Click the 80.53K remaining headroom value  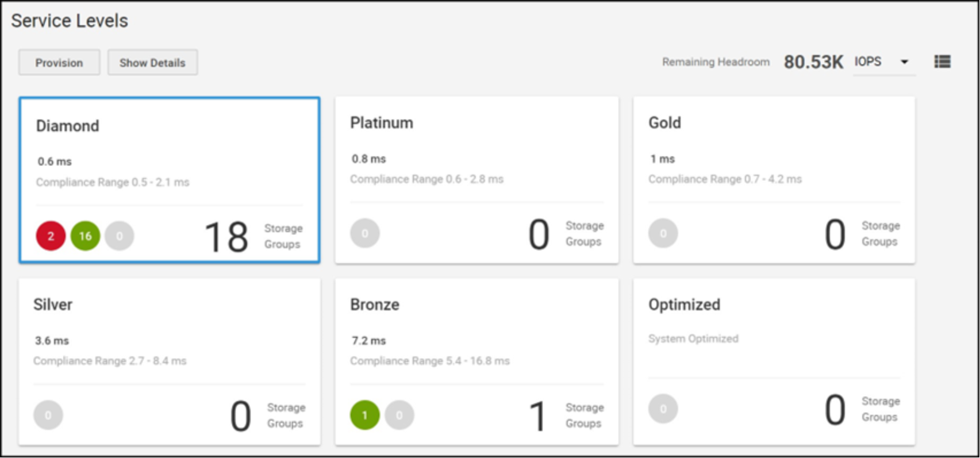click(x=813, y=62)
